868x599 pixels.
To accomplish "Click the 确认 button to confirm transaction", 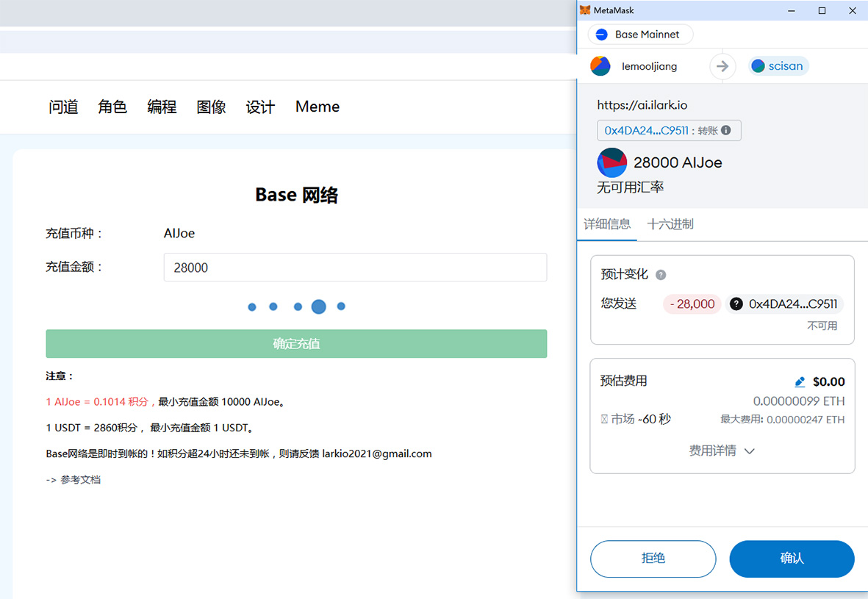I will (792, 559).
